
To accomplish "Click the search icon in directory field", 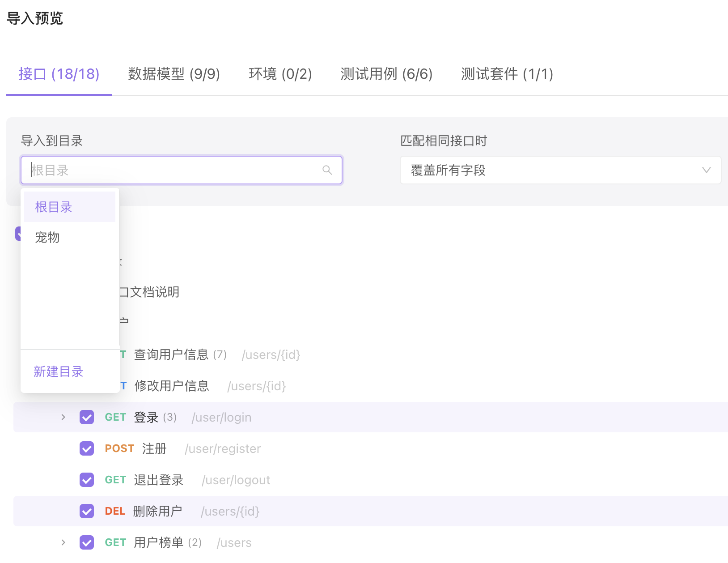I will point(327,170).
